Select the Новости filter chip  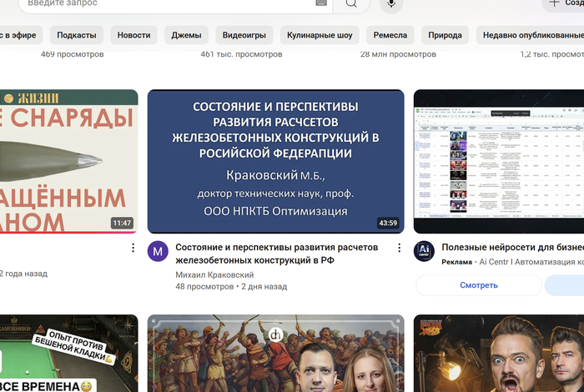pyautogui.click(x=133, y=35)
